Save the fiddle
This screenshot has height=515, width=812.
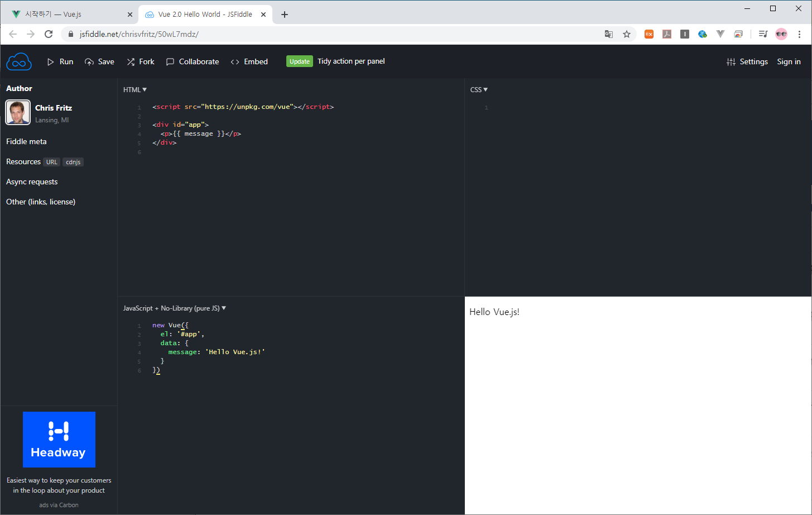pos(99,61)
